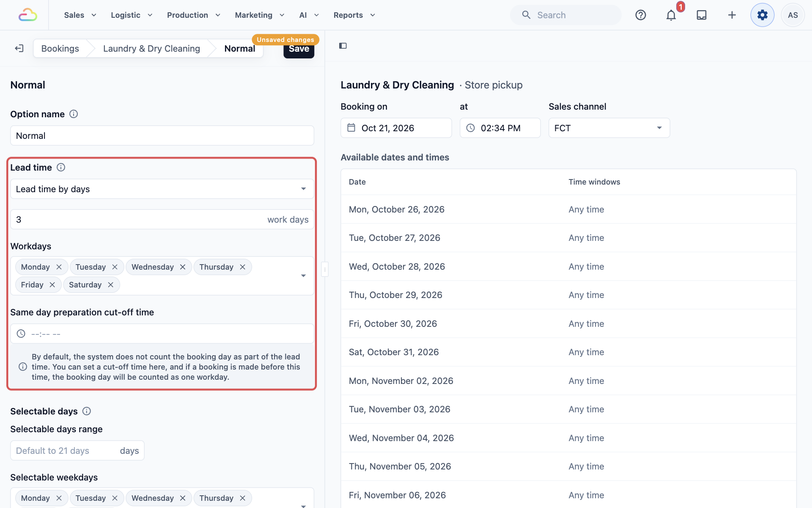This screenshot has height=508, width=812.
Task: Open the Lead time by days dropdown
Action: point(162,189)
